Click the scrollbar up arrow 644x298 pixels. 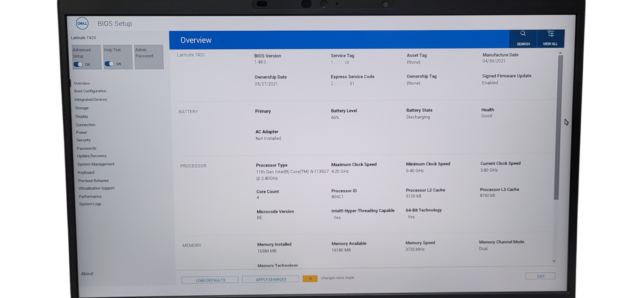tap(560, 53)
